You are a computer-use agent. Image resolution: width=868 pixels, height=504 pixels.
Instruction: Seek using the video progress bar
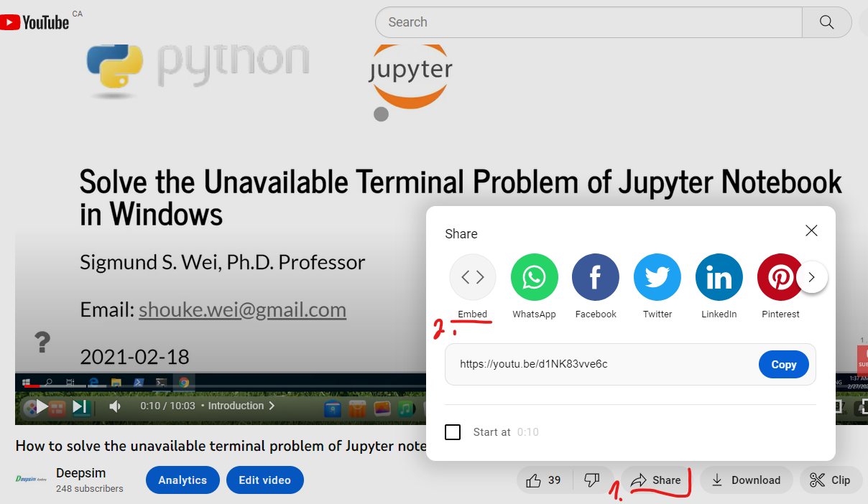pos(216,388)
